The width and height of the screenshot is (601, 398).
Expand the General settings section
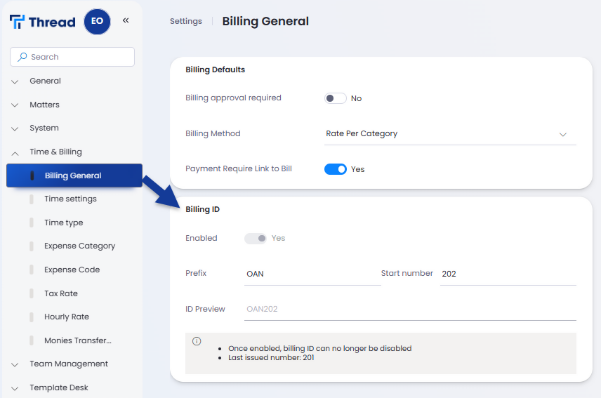point(15,82)
